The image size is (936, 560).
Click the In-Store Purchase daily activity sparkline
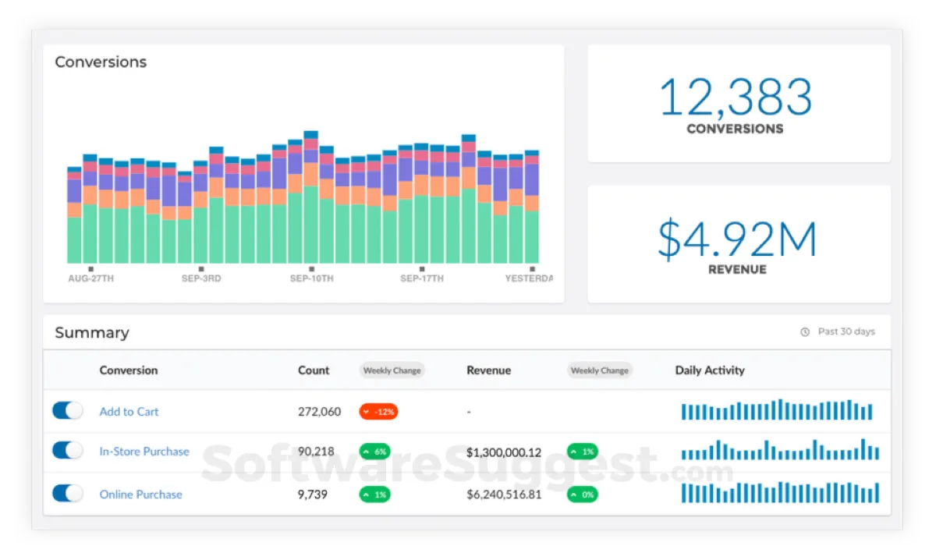tap(780, 450)
